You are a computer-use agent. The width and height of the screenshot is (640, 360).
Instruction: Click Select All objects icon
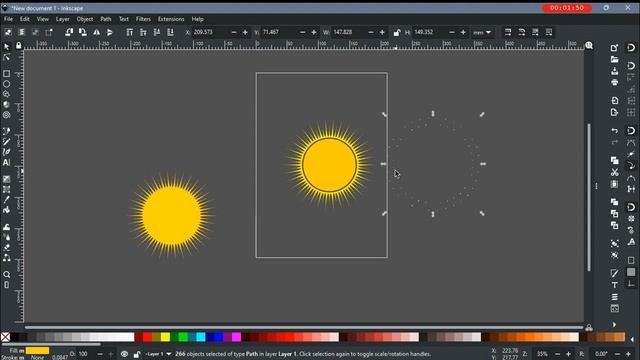8,32
